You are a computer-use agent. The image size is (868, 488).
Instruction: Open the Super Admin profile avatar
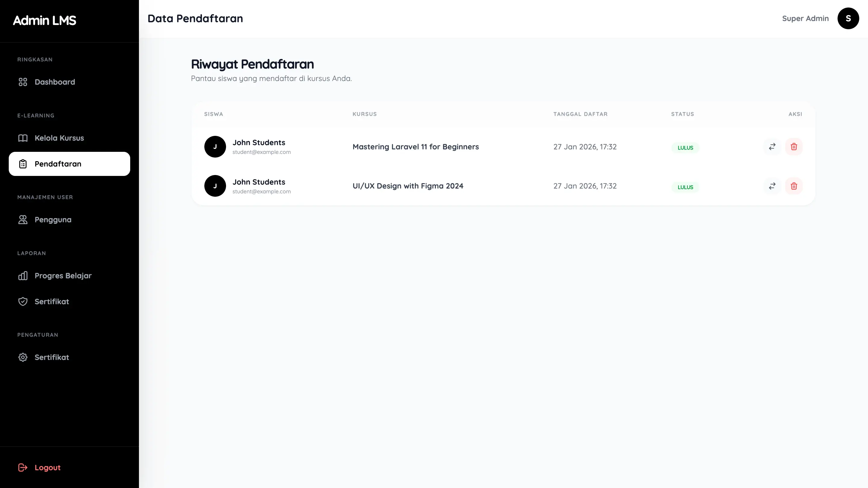pos(848,18)
